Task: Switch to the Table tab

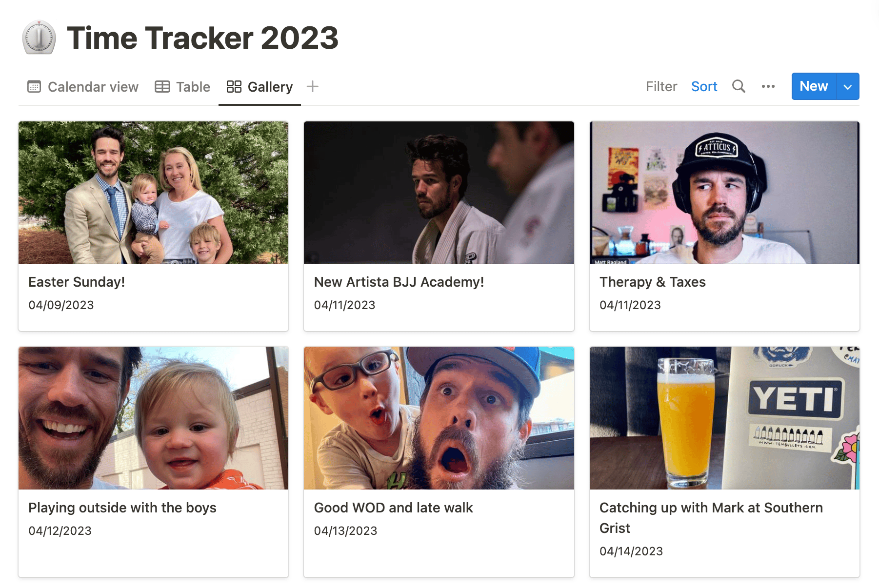Action: point(193,87)
